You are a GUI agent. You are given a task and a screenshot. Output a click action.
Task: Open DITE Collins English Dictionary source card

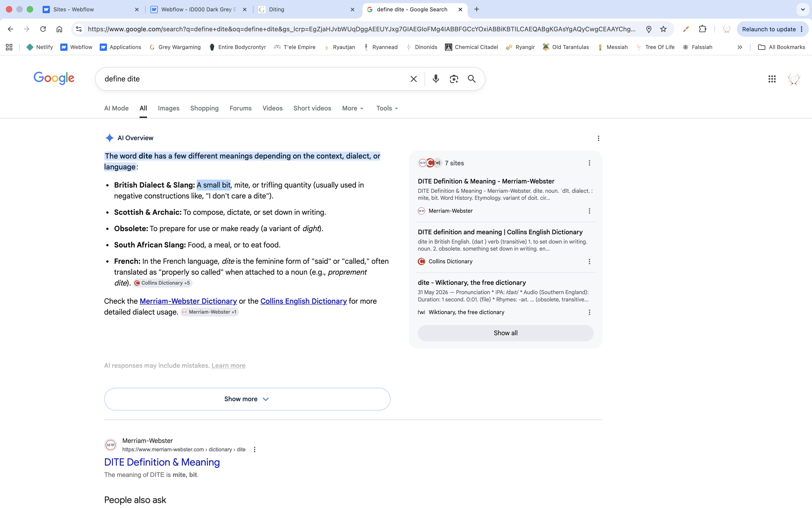tap(500, 232)
